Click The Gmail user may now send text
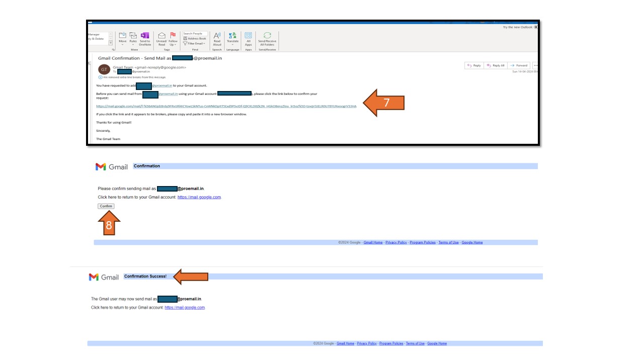The width and height of the screenshot is (644, 362). [124, 299]
